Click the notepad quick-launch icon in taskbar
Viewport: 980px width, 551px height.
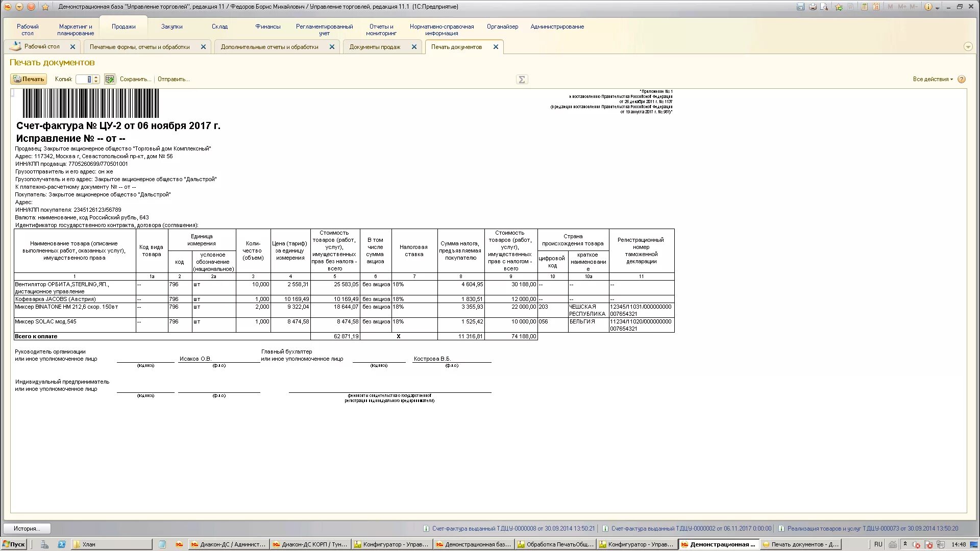[162, 544]
